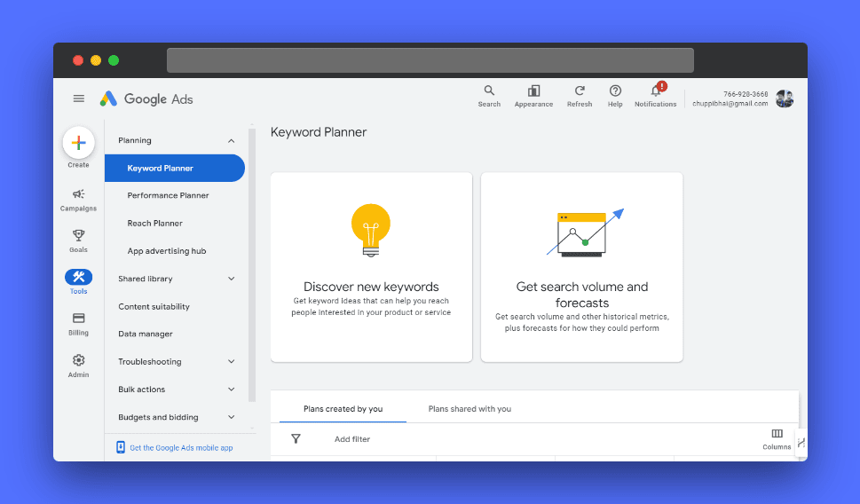
Task: Open Reach Planner
Action: 154,224
